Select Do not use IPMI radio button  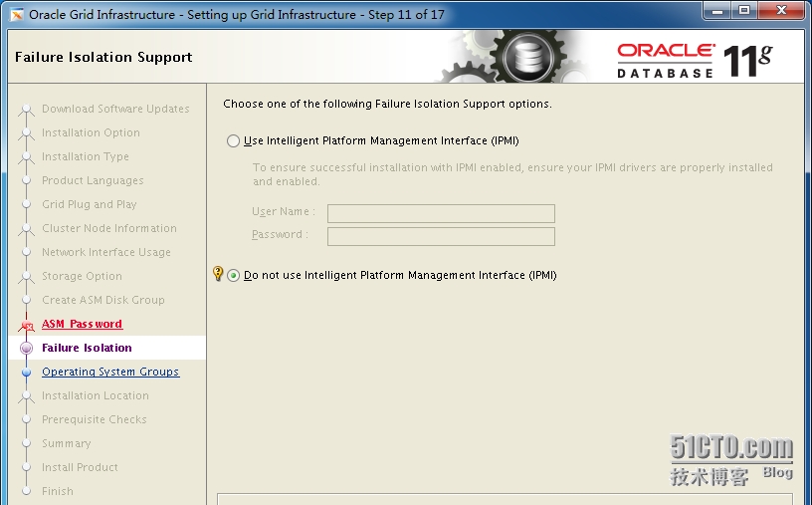point(233,275)
